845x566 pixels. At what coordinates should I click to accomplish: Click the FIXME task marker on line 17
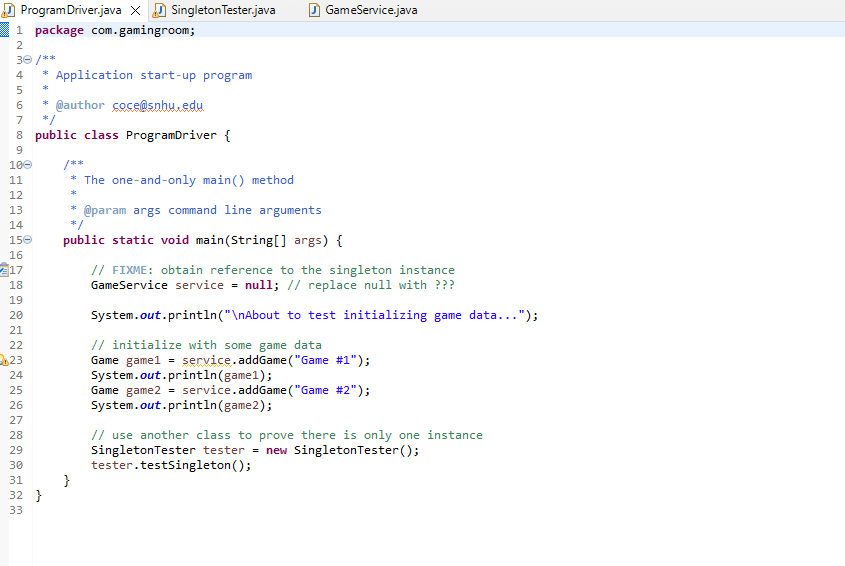click(4, 269)
